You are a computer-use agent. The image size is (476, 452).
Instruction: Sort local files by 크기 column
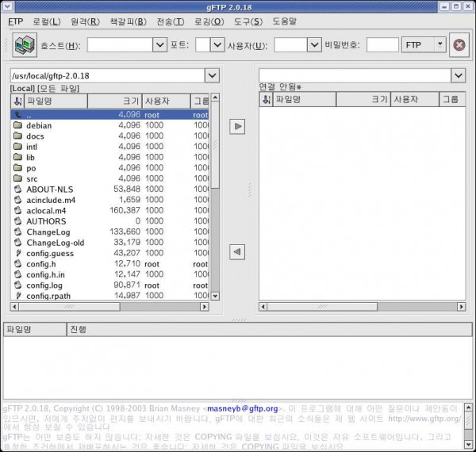coord(115,101)
